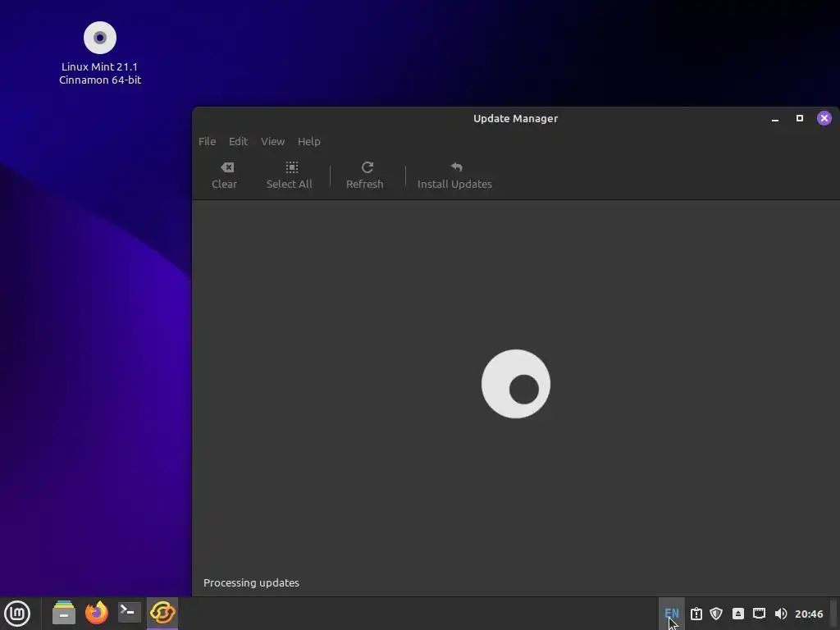
Task: Open the calendar via the 20:46 clock
Action: 809,614
